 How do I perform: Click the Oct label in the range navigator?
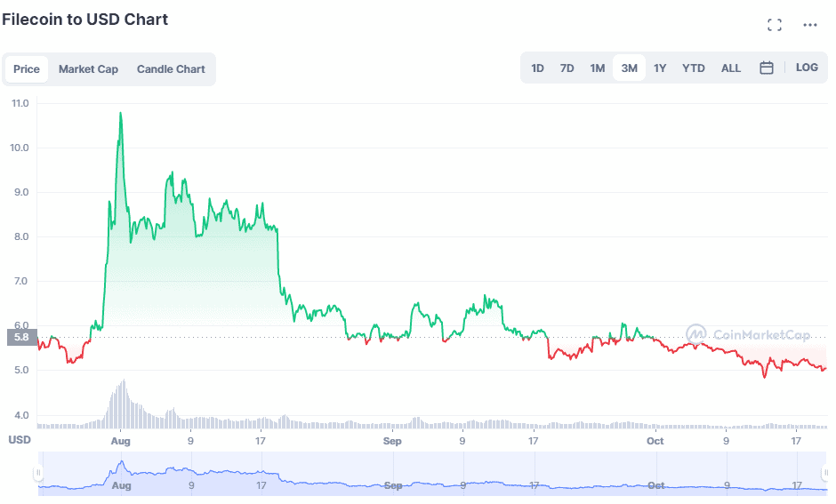[x=656, y=486]
